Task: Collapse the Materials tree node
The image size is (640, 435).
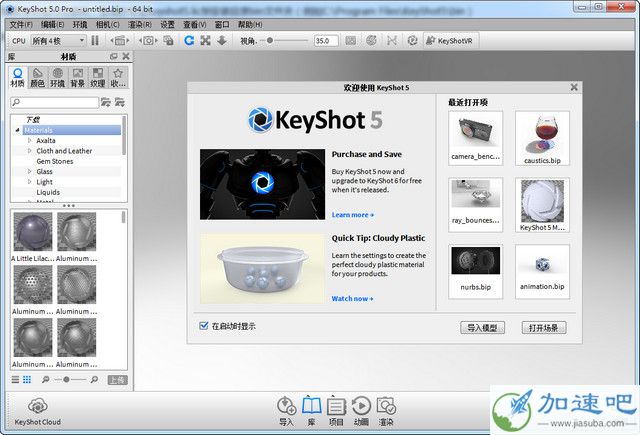Action: 18,130
